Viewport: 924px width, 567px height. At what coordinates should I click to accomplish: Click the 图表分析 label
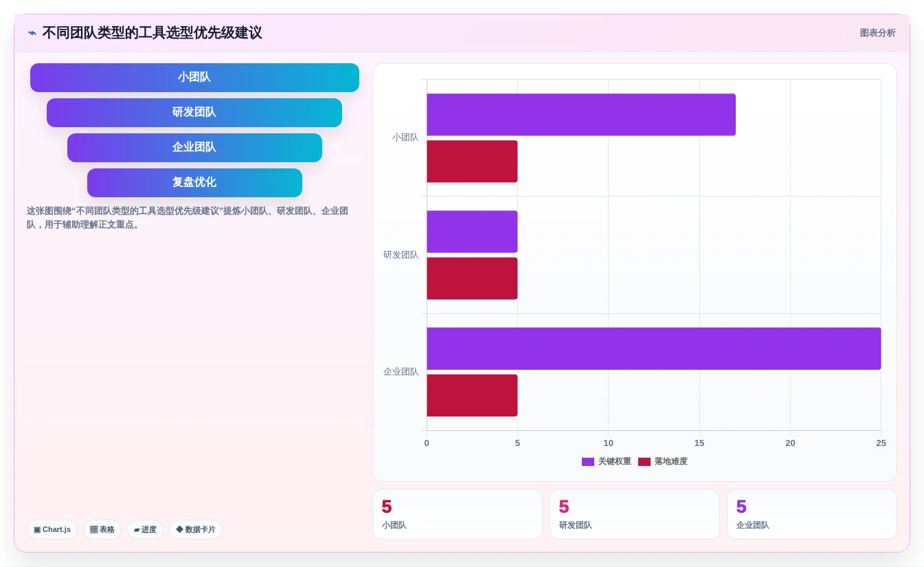coord(877,33)
